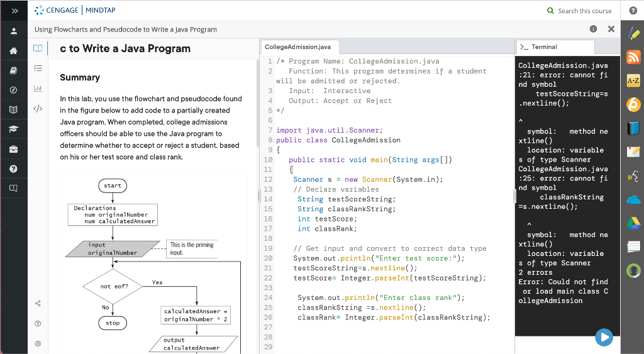The height and width of the screenshot is (354, 644).
Task: Close the lab activity with X
Action: point(611,29)
